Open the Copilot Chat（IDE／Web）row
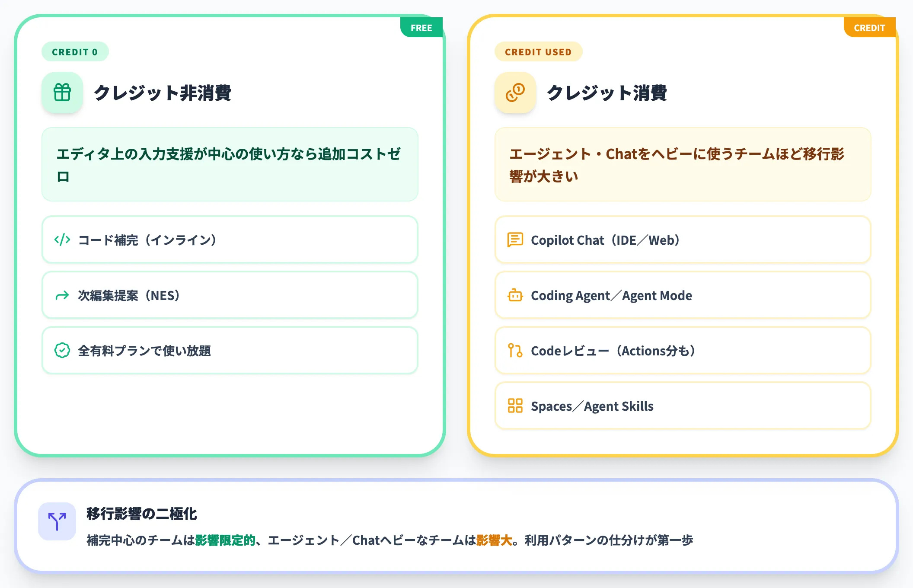This screenshot has height=588, width=913. pos(683,240)
